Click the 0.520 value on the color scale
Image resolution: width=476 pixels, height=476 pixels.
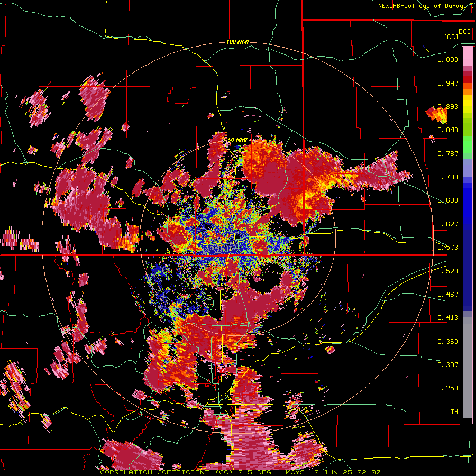pyautogui.click(x=448, y=271)
